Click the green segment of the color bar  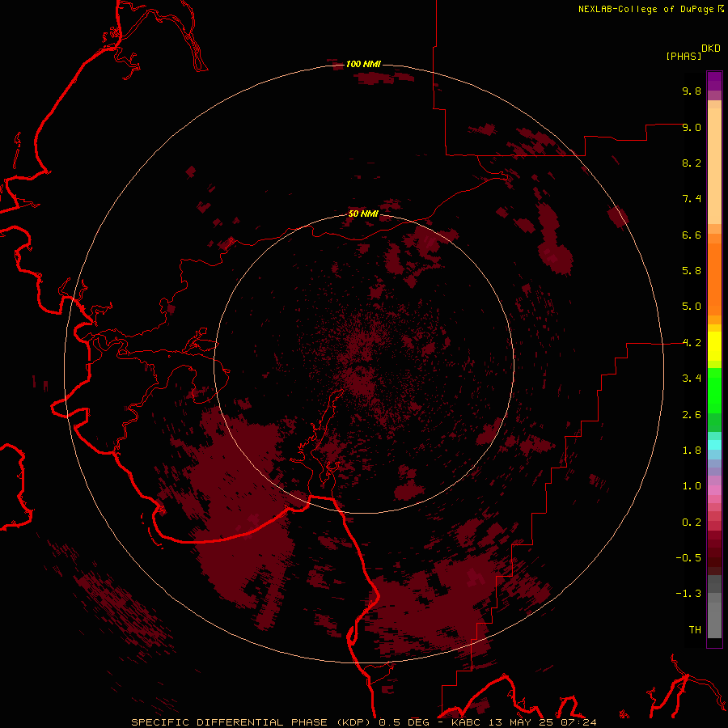click(x=714, y=390)
